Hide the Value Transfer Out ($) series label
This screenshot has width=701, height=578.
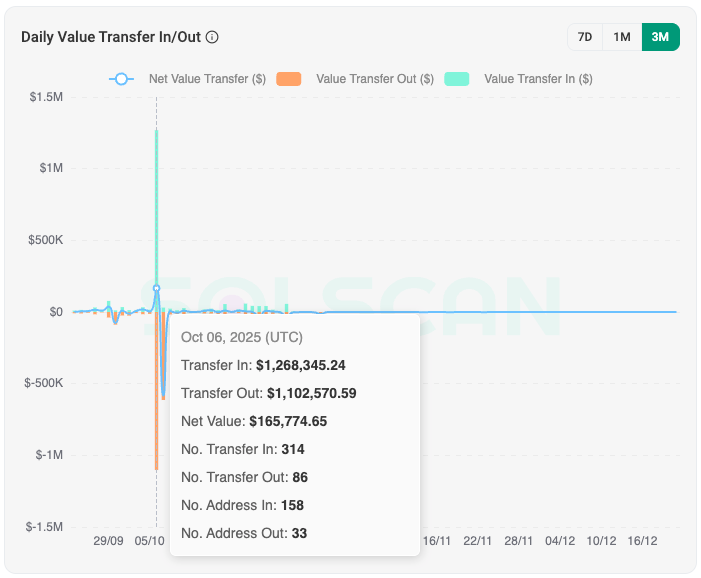[374, 79]
